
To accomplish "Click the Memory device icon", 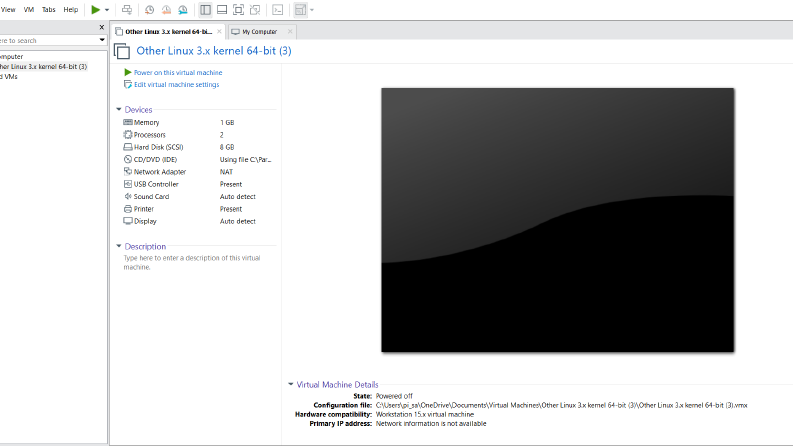I will click(128, 122).
